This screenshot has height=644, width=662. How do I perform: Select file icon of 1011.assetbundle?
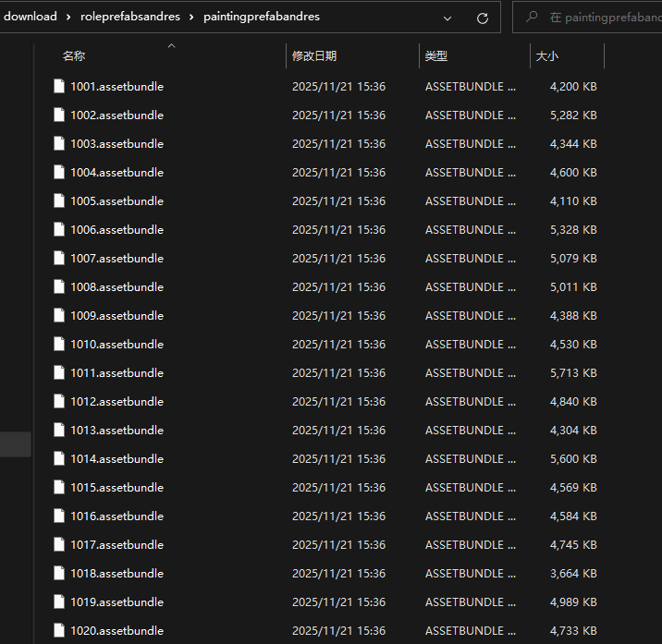59,373
